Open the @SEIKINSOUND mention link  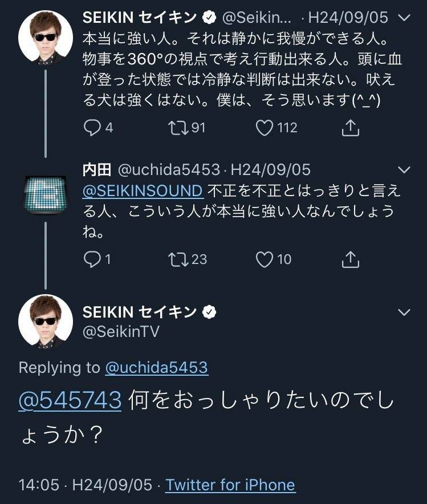143,190
